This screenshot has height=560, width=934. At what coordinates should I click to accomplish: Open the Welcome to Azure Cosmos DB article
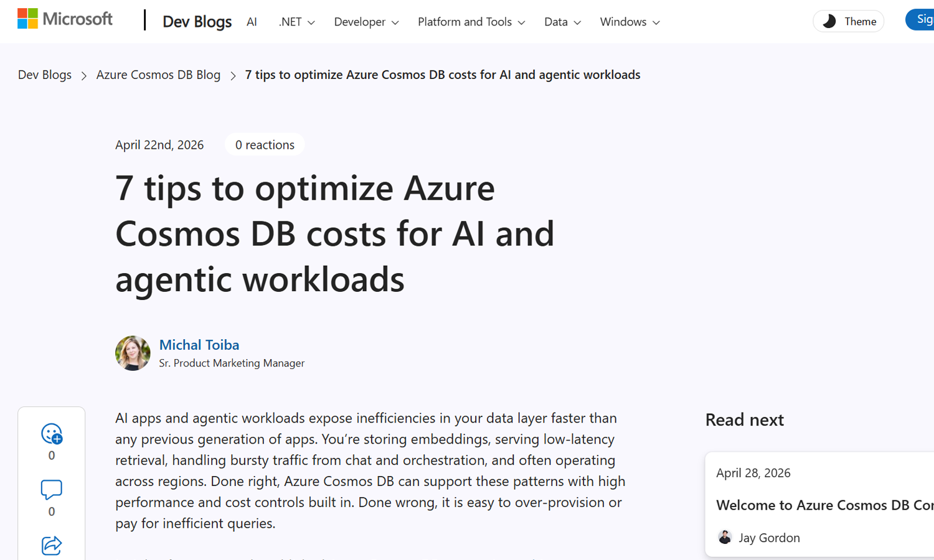pos(824,505)
